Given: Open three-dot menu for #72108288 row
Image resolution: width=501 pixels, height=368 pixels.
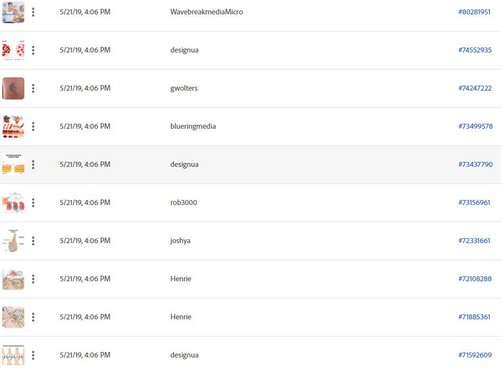Looking at the screenshot, I should (x=33, y=279).
